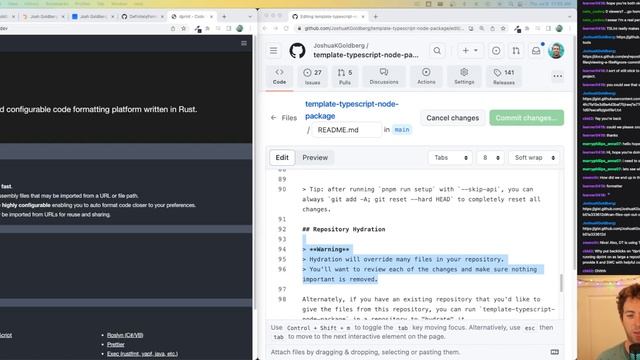Expand tab list chevron in GitHub window
Screen dimensions: 640x360
point(570,17)
